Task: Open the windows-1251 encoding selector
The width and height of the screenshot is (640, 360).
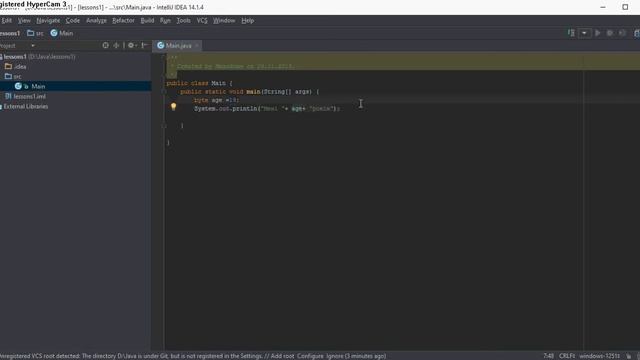Action: [x=599, y=356]
